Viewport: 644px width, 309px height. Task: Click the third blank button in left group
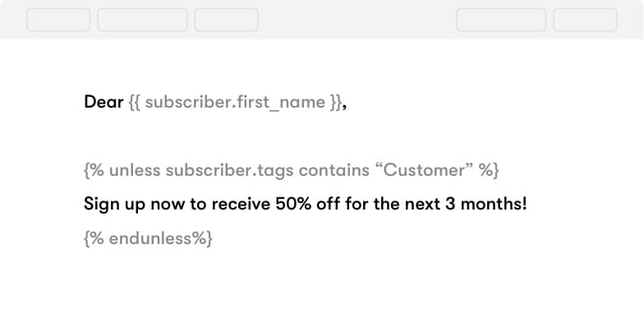[227, 20]
